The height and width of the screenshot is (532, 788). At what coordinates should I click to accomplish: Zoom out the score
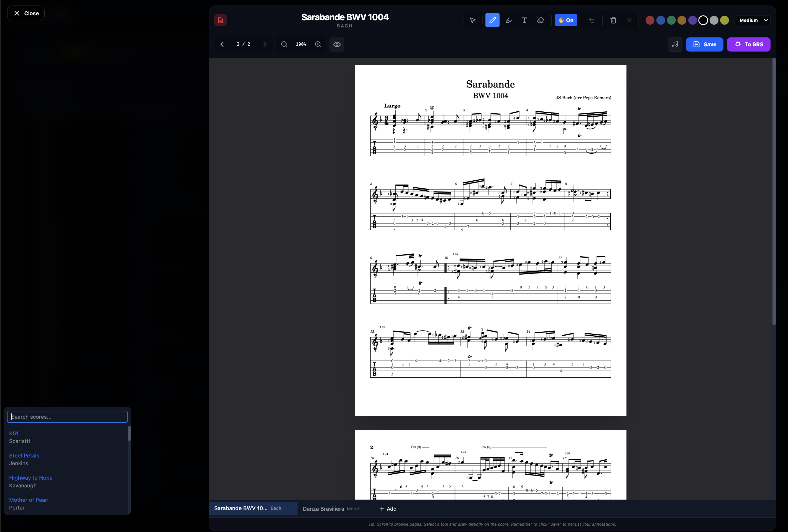(x=284, y=44)
